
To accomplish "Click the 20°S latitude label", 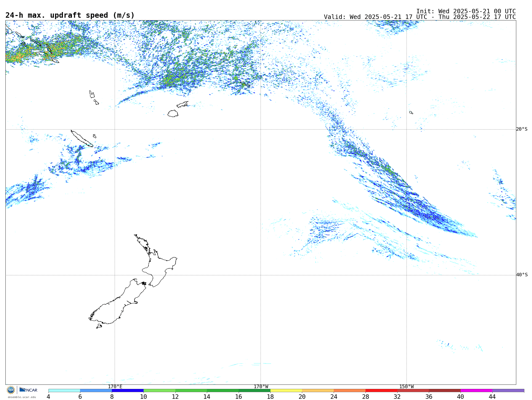I will click(522, 129).
